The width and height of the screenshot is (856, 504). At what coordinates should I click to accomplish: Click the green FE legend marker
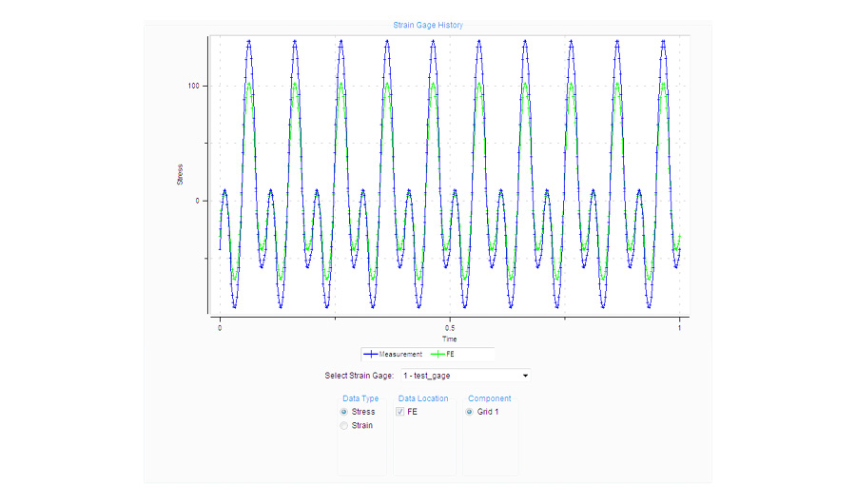[438, 354]
